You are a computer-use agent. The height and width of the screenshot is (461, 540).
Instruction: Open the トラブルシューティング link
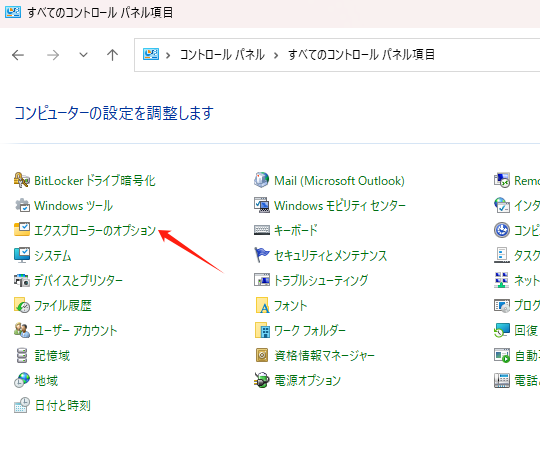tap(321, 280)
